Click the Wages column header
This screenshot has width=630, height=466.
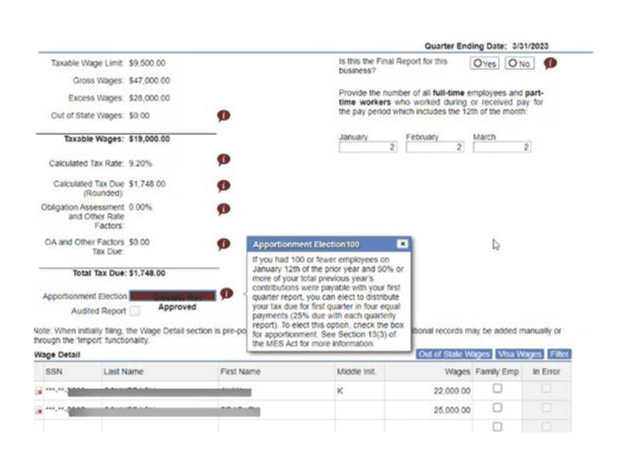click(457, 372)
